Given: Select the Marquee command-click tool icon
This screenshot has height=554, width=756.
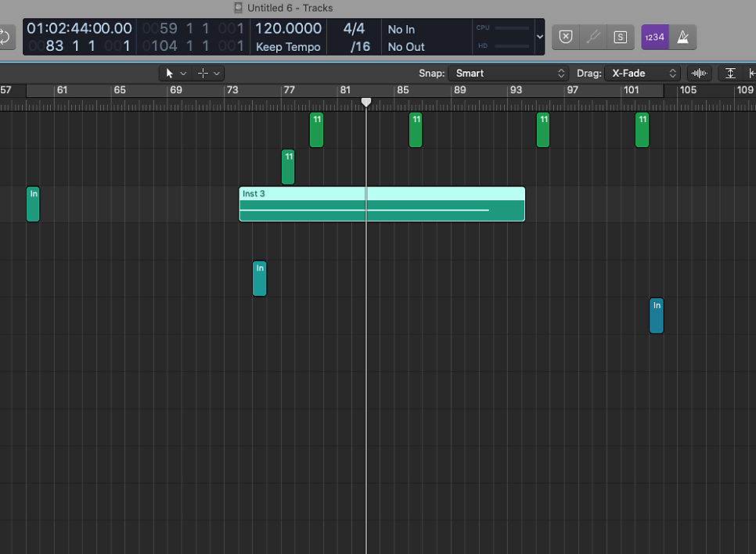Looking at the screenshot, I should pyautogui.click(x=203, y=74).
